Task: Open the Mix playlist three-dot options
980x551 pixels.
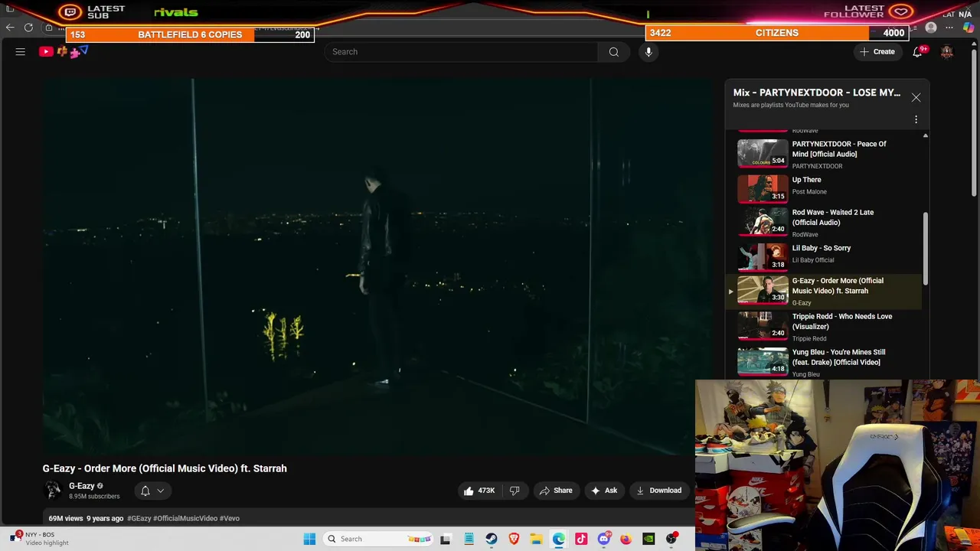Action: 916,119
